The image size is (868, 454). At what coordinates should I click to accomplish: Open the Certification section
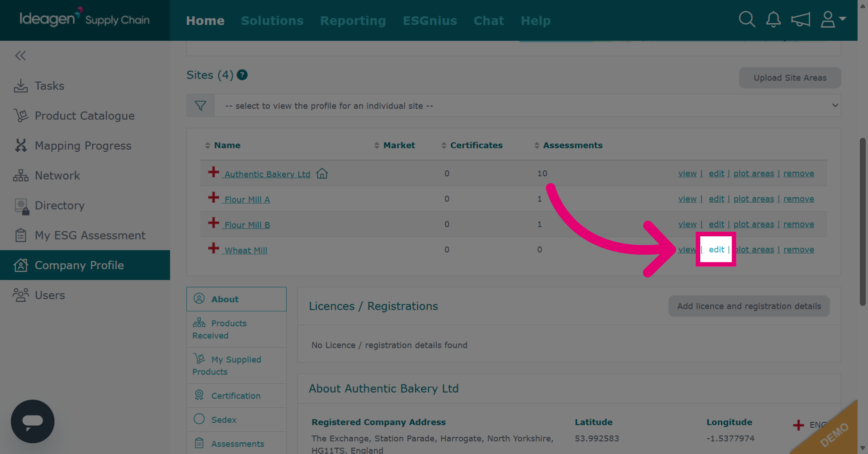coord(236,396)
